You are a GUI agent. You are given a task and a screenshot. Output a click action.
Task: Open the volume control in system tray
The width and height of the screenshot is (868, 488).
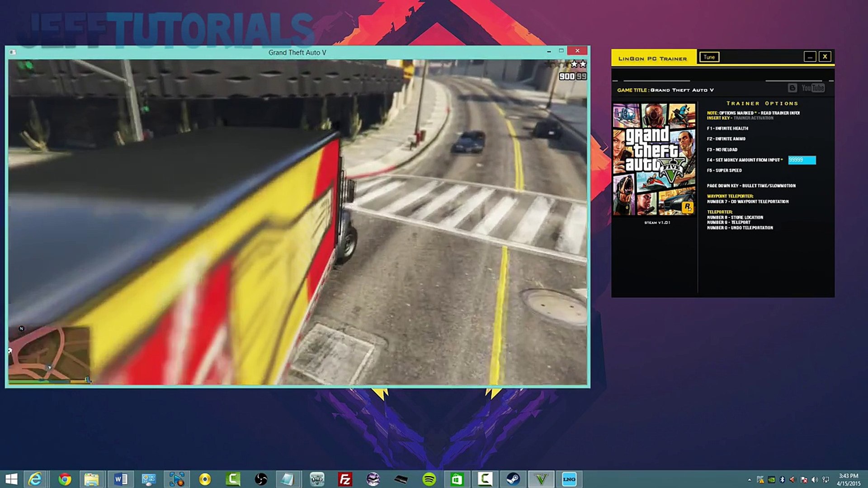point(815,479)
